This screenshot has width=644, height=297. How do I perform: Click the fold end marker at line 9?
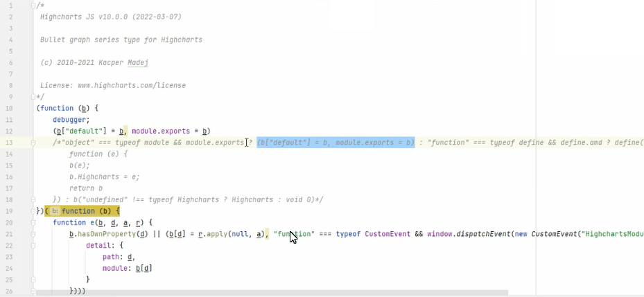pyautogui.click(x=33, y=97)
